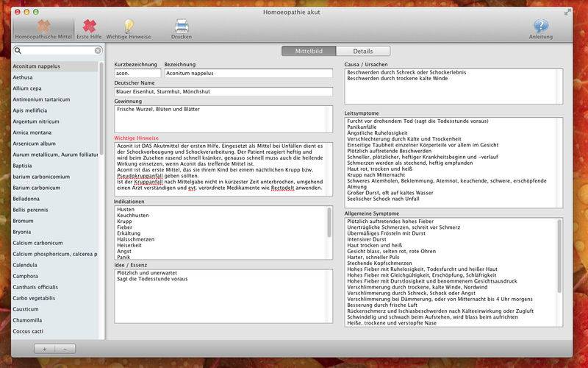Click into the search input field
This screenshot has width=588, height=368.
point(58,51)
